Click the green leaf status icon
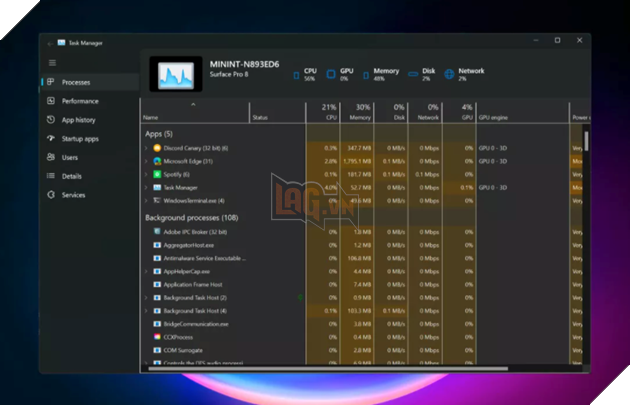This screenshot has width=630, height=405. coord(301,298)
